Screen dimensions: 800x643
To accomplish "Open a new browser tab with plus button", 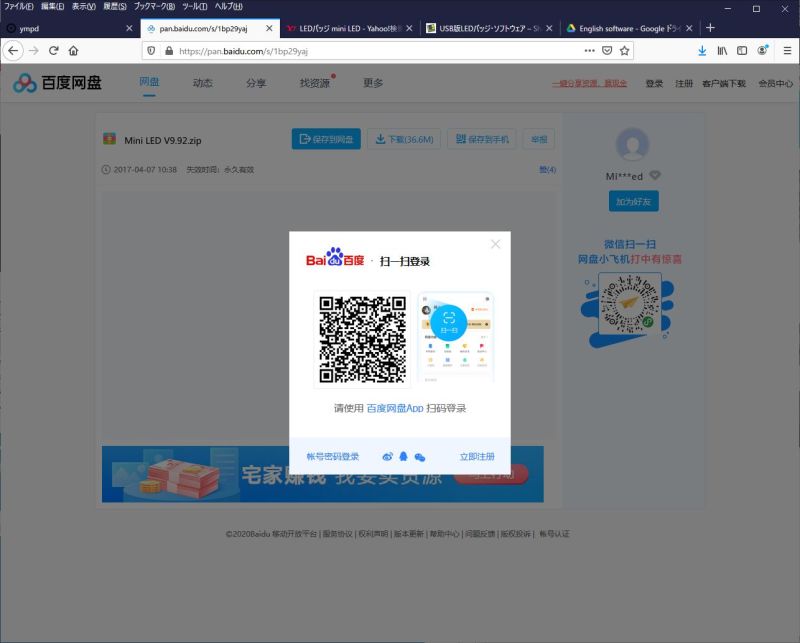I will [x=710, y=27].
